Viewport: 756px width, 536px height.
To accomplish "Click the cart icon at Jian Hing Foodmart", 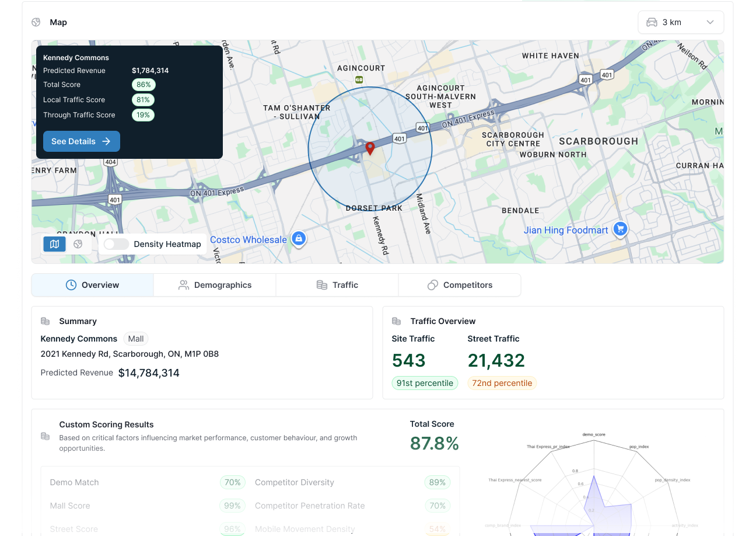I will click(620, 229).
